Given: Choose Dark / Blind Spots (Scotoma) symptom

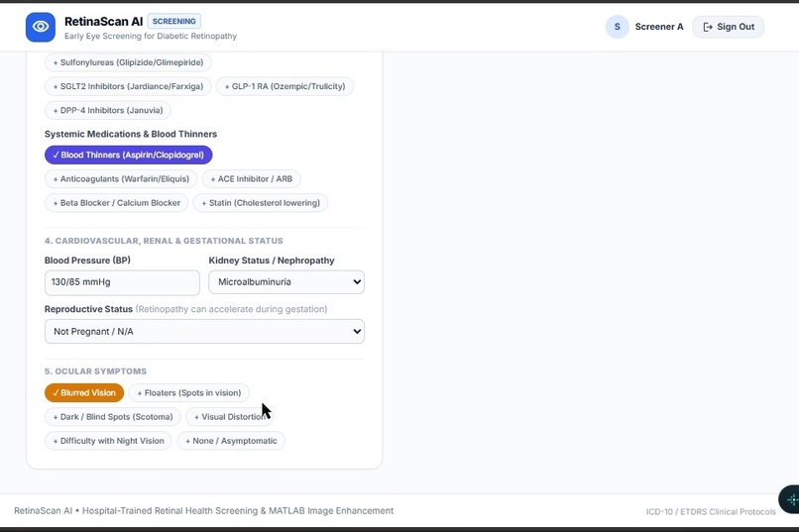Looking at the screenshot, I should tap(113, 416).
